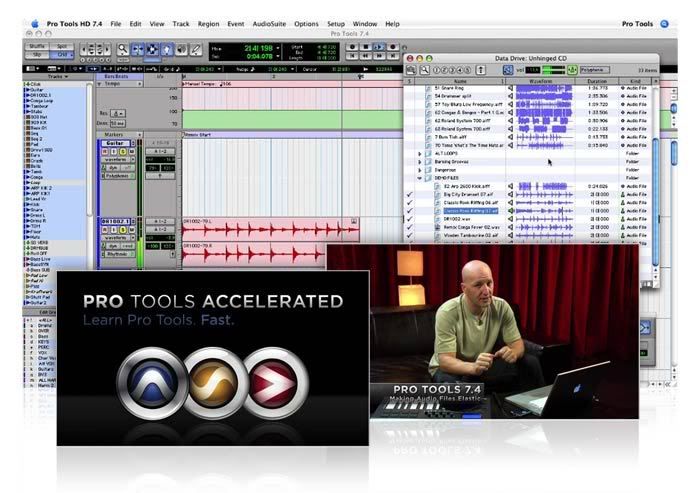Collapse the DEMO FILES folder
Viewport: 700px width, 493px height.
click(x=420, y=178)
